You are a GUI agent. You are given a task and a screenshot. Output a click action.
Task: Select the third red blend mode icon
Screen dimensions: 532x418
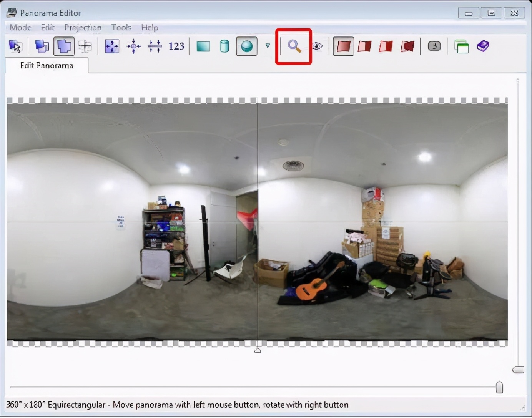[386, 46]
